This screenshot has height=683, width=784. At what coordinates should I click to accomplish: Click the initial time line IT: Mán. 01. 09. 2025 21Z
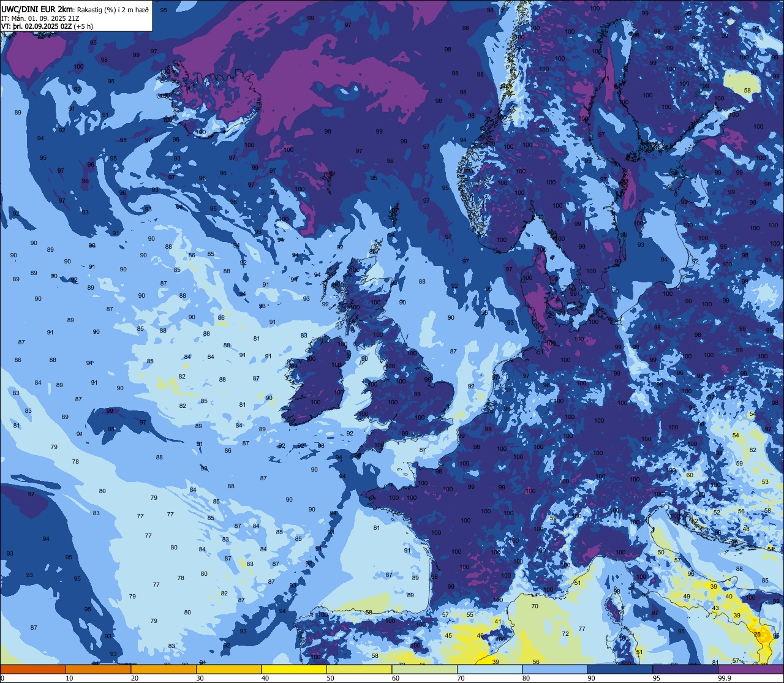click(x=40, y=18)
